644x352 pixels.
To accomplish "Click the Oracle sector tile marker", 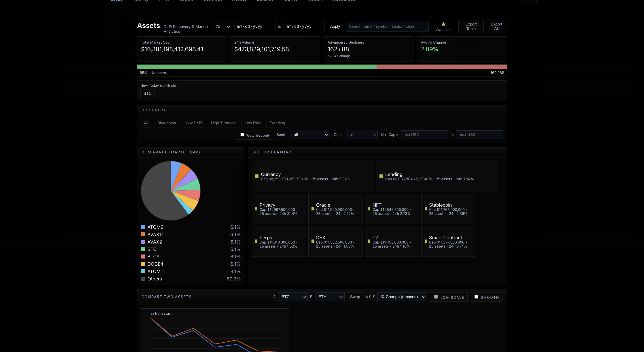I will 313,209.
